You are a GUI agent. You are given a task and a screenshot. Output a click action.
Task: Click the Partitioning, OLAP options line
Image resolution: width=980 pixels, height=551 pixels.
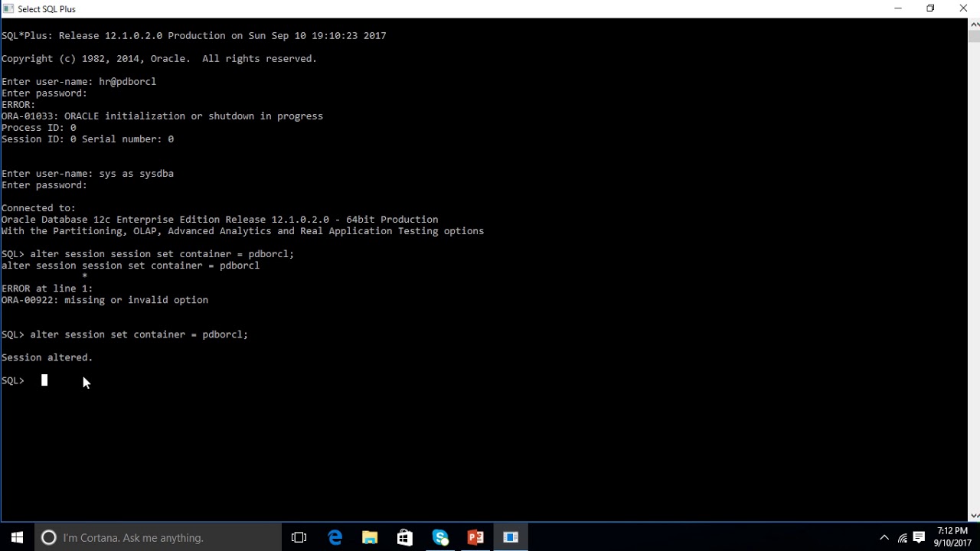(x=243, y=231)
